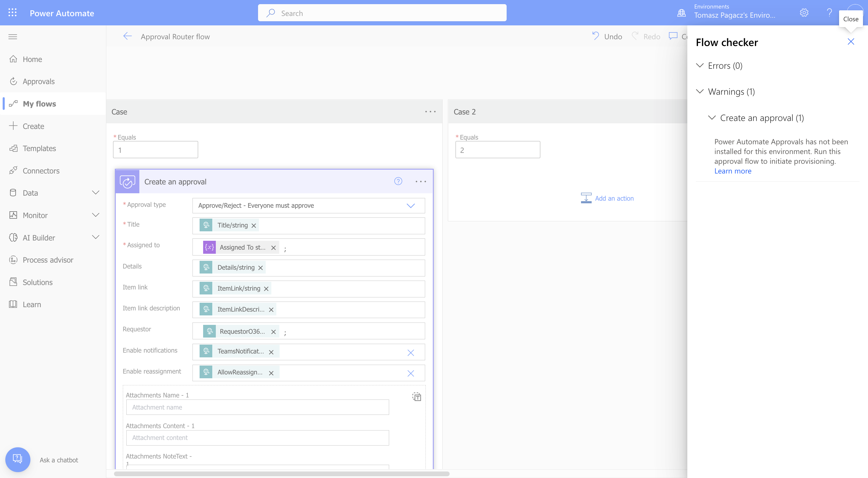868x478 pixels.
Task: Clear the Enable reassignment custom value
Action: click(410, 373)
